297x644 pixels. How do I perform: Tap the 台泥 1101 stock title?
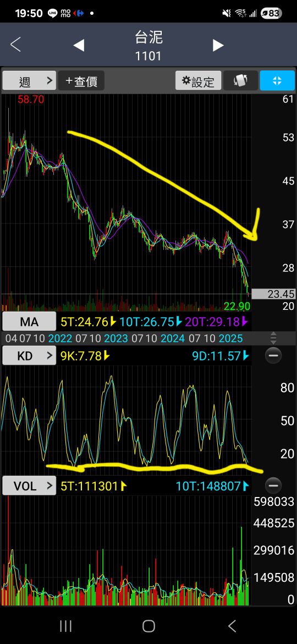click(148, 45)
